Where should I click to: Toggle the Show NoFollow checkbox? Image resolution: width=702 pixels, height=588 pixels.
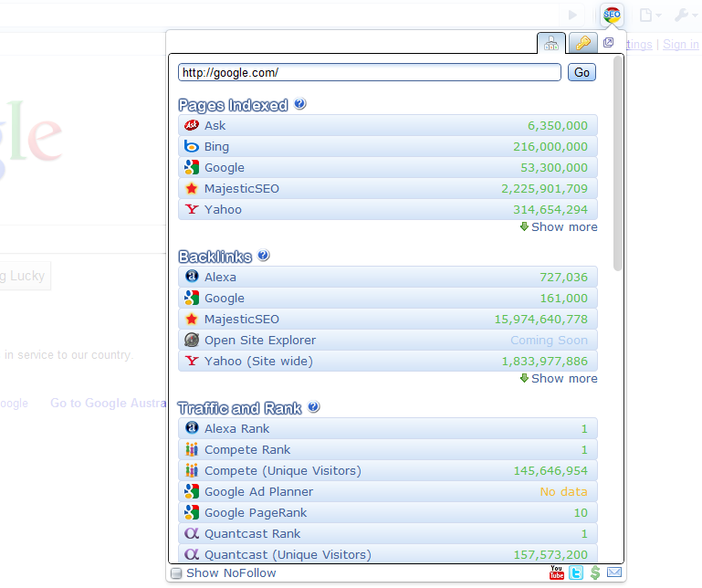click(176, 573)
